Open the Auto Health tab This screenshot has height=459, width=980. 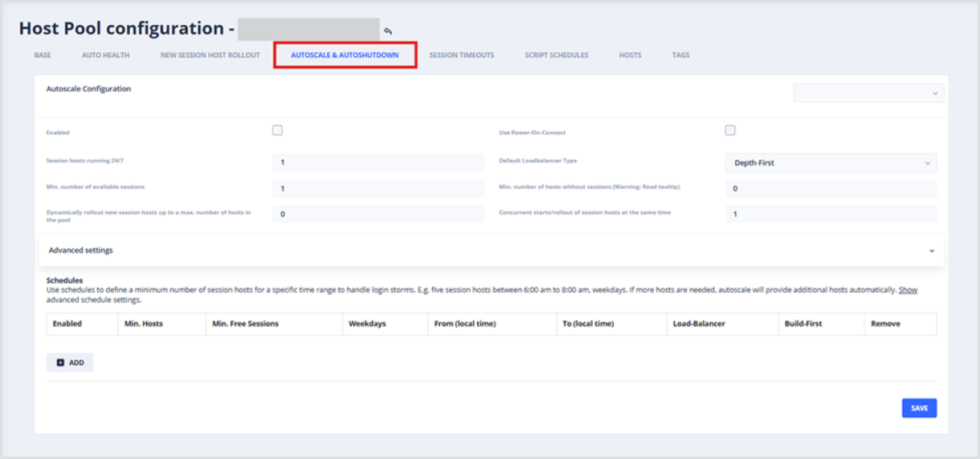[x=105, y=55]
